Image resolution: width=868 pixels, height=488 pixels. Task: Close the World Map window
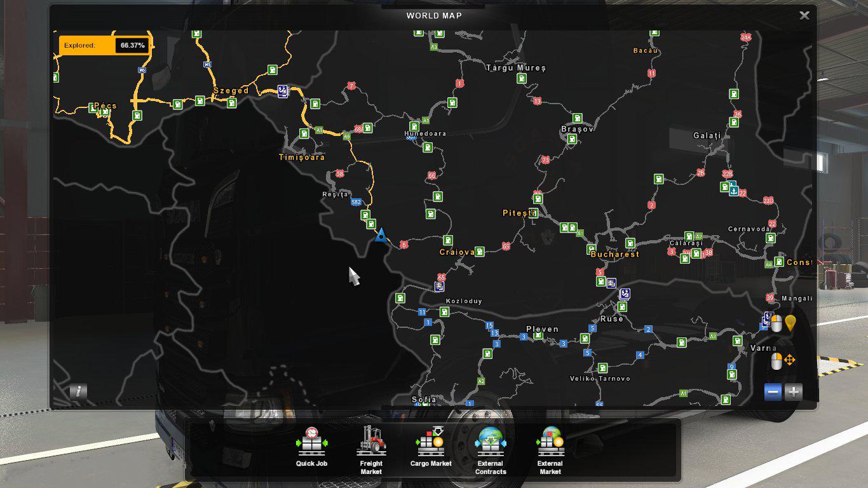pyautogui.click(x=804, y=15)
